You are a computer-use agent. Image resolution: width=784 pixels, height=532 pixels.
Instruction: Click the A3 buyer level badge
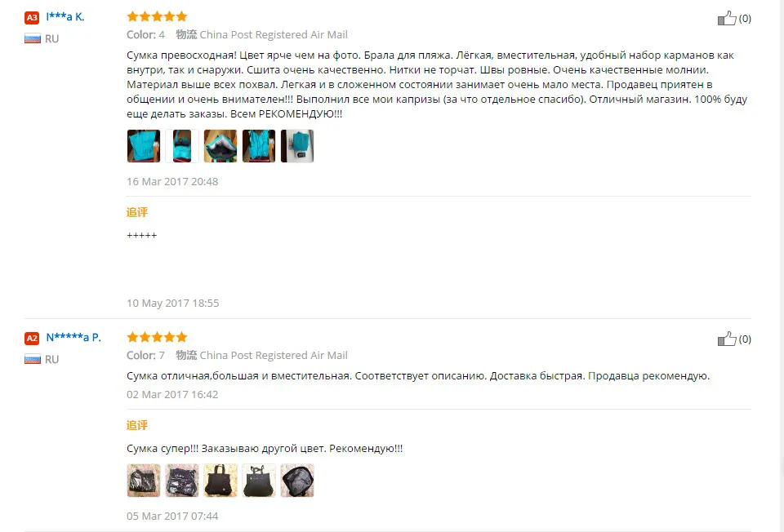tap(32, 17)
